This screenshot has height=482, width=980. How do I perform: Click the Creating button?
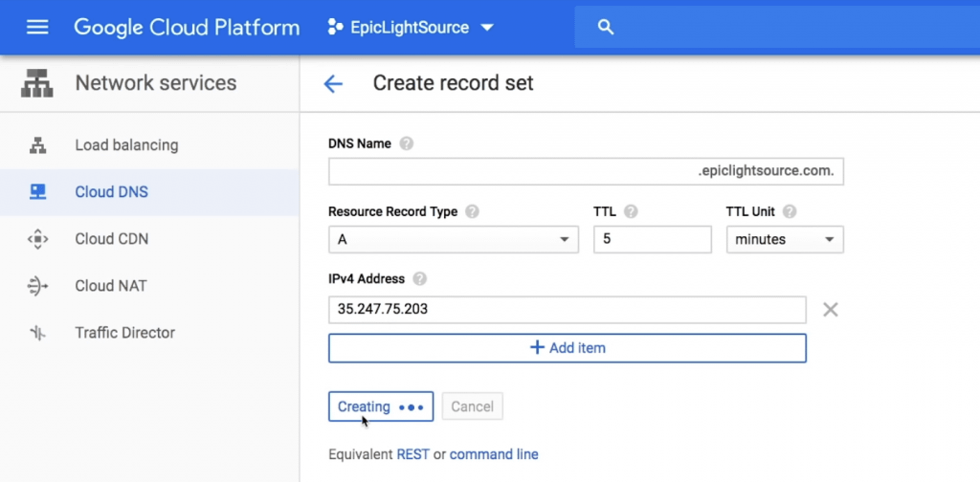pos(381,407)
